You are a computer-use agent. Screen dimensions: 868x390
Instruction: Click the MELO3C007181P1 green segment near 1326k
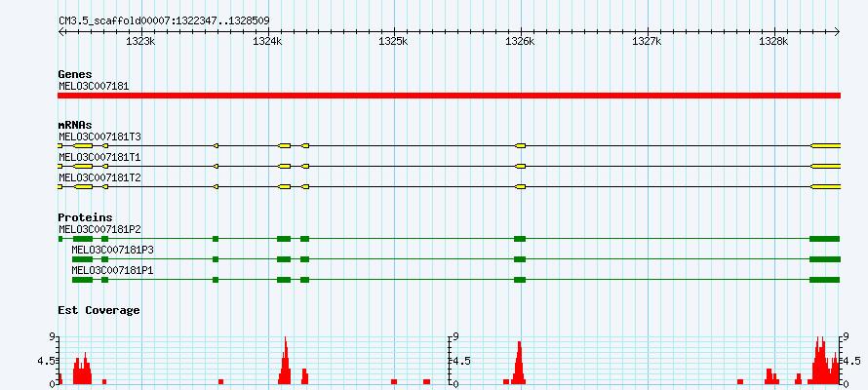coord(520,280)
